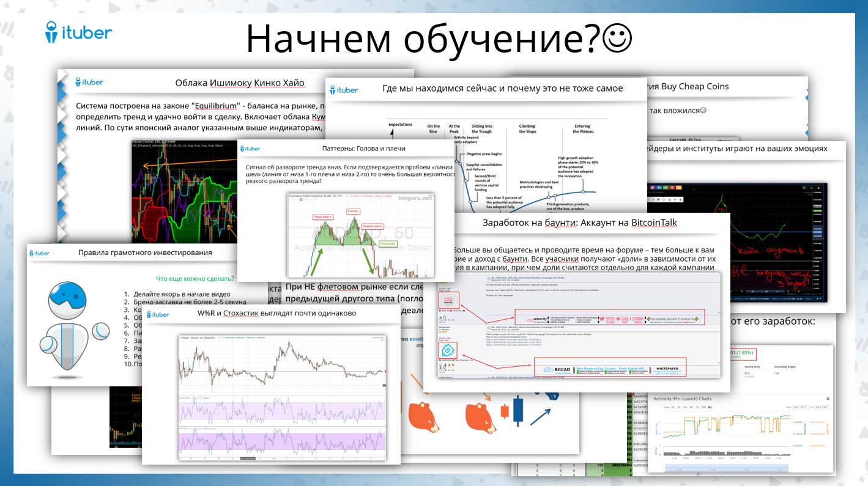The width and height of the screenshot is (868, 486).
Task: Click the Slack icon in the aeternity signature
Action: tap(617, 318)
